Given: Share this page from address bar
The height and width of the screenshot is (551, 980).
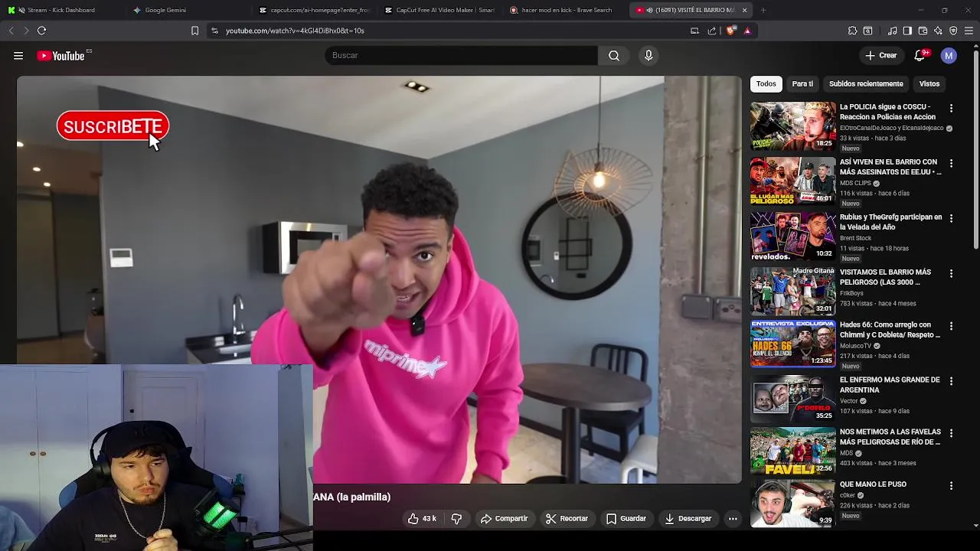Looking at the screenshot, I should pyautogui.click(x=712, y=31).
